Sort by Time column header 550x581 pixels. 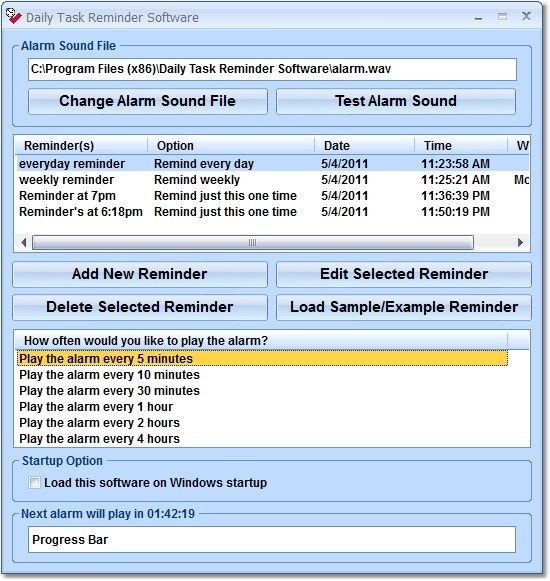(x=461, y=146)
